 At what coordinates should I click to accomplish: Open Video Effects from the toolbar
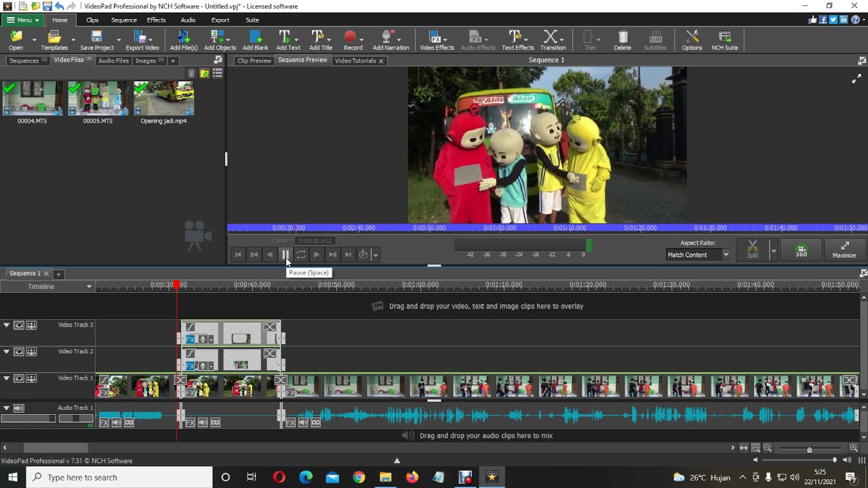(x=437, y=40)
